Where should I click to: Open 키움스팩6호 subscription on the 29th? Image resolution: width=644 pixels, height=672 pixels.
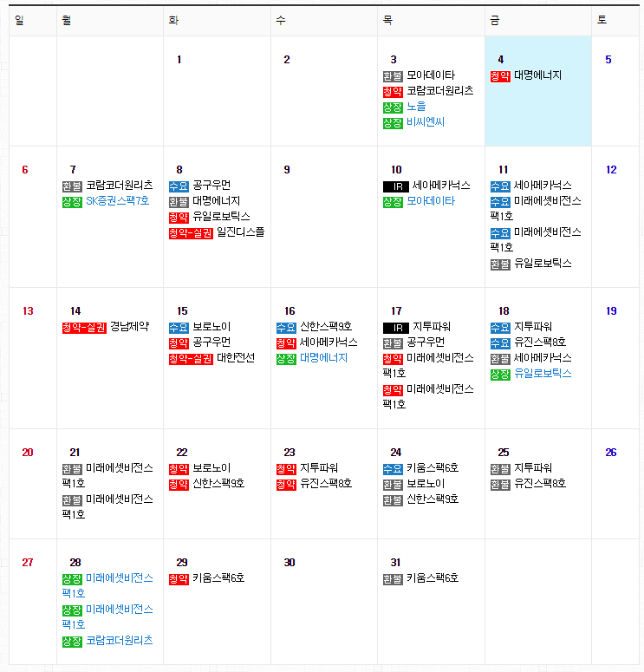[x=218, y=578]
